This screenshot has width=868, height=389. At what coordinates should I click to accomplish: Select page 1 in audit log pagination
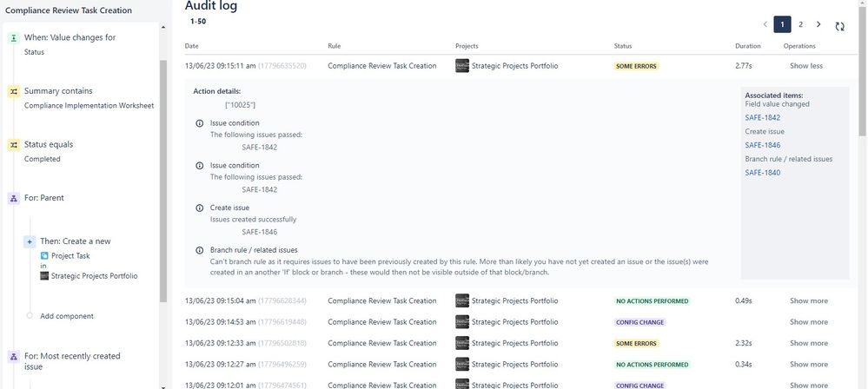click(782, 24)
